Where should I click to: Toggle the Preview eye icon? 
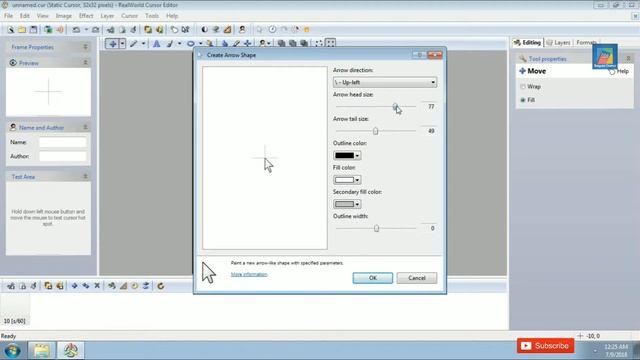point(13,63)
